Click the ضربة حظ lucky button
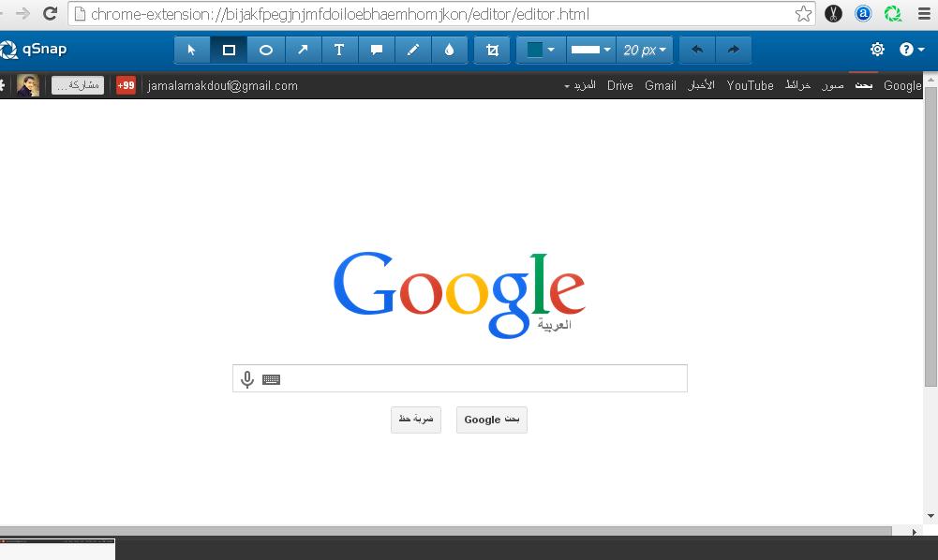 (x=416, y=420)
